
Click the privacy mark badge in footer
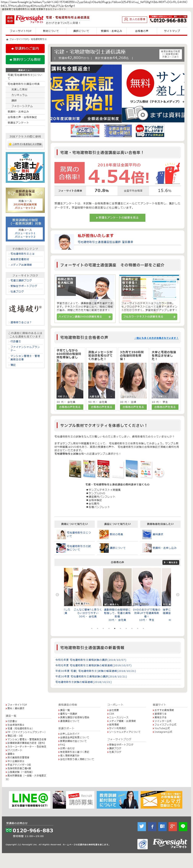(x=143, y=844)
